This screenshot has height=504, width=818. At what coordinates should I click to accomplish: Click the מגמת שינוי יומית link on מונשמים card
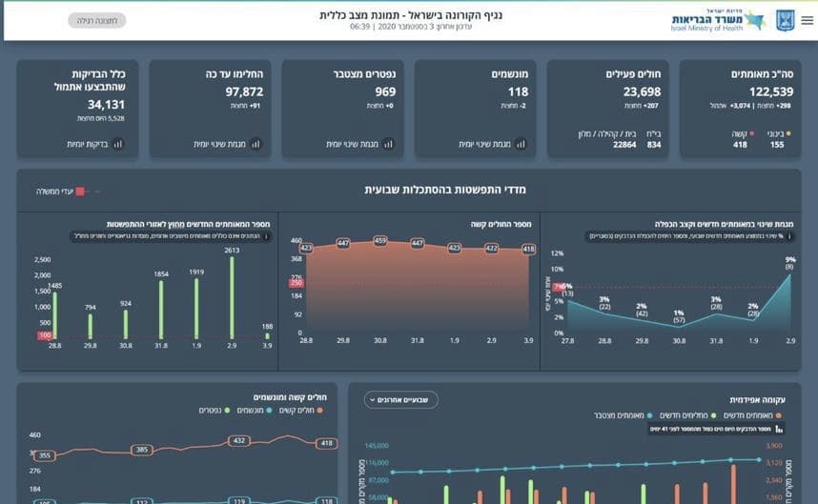click(x=484, y=144)
